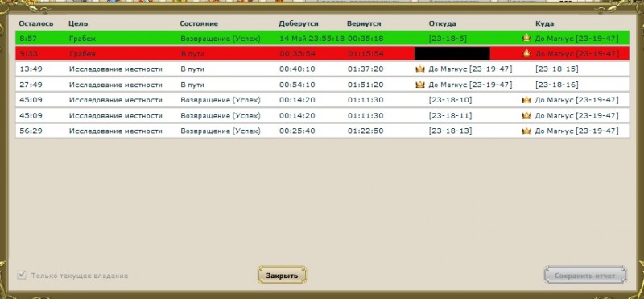This screenshot has width=644, height=299.
Task: Click the 8:57 remaining time cell
Action: coord(28,39)
